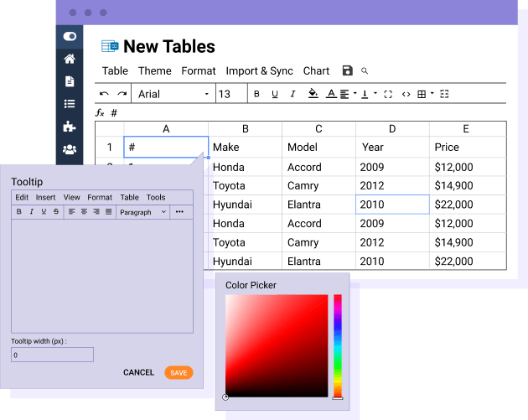528x420 pixels.
Task: Open the users group sidebar icon
Action: coord(70,149)
